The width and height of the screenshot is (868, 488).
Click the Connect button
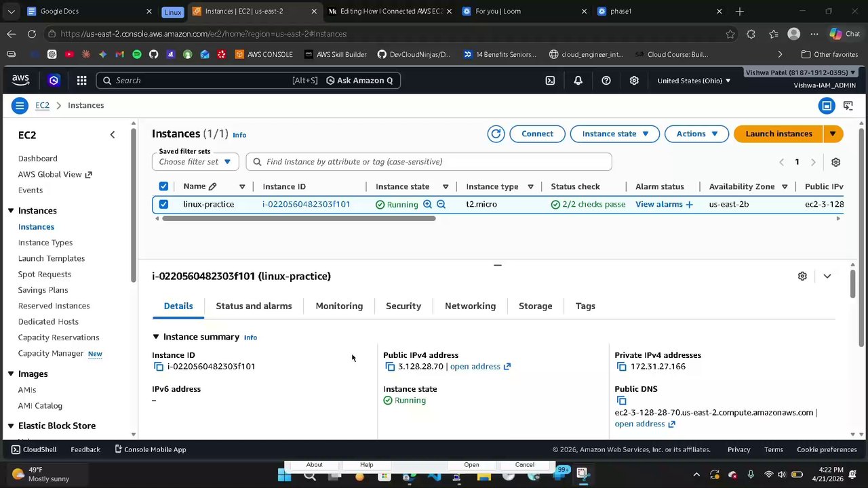click(537, 134)
